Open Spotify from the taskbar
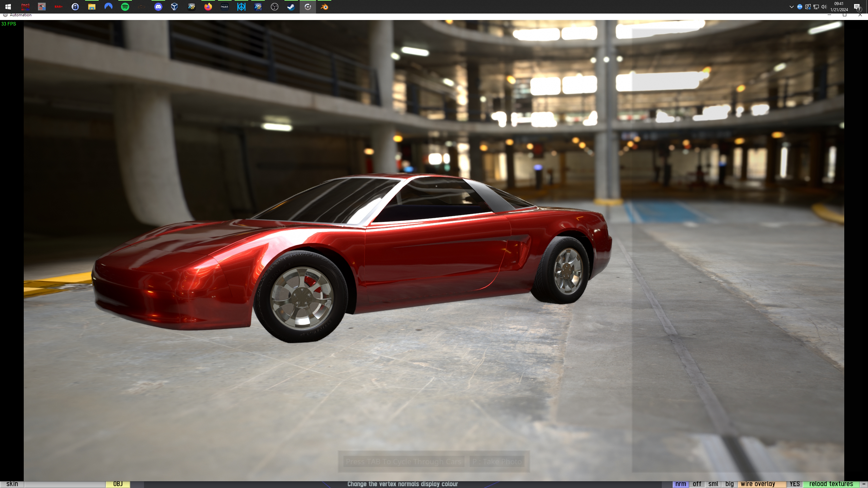 point(125,7)
